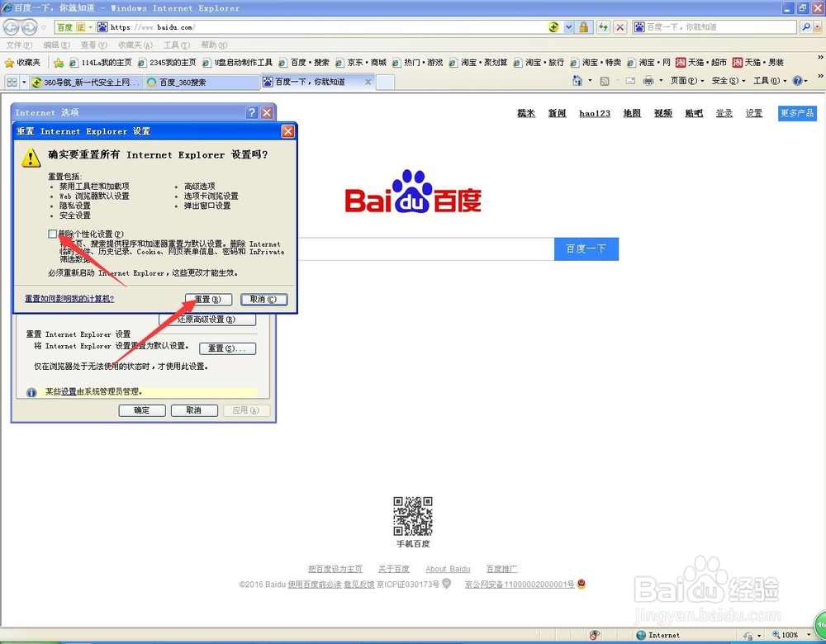
Task: Click the help ? button in Internet 选项 title
Action: [x=252, y=112]
